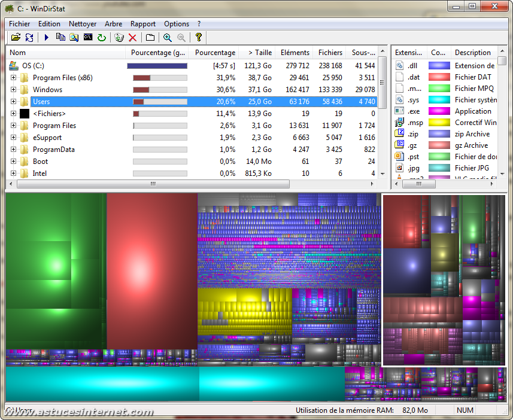Click the cyan .sys color swatch
Image resolution: width=513 pixels, height=420 pixels.
[x=439, y=99]
